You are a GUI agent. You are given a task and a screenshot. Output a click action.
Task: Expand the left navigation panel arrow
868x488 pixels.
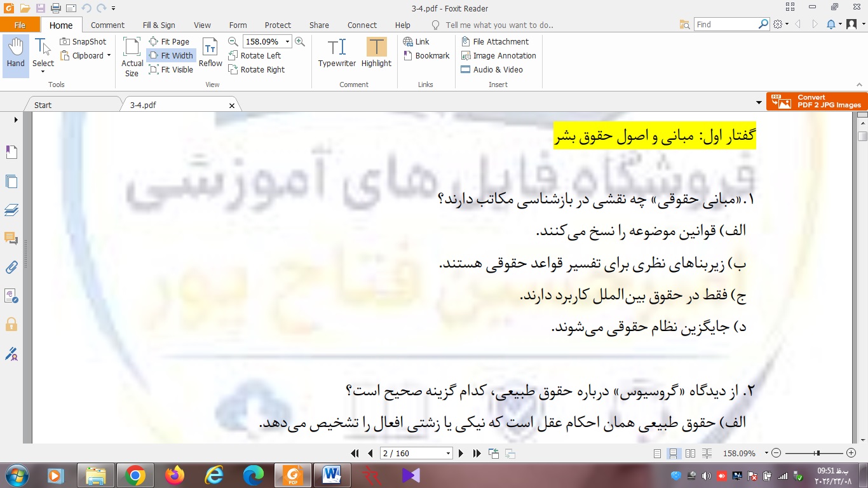pyautogui.click(x=16, y=119)
